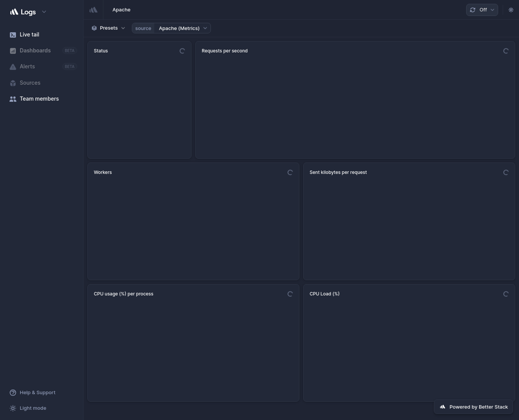Click the Sources icon in sidebar
519x420 pixels.
tap(13, 83)
